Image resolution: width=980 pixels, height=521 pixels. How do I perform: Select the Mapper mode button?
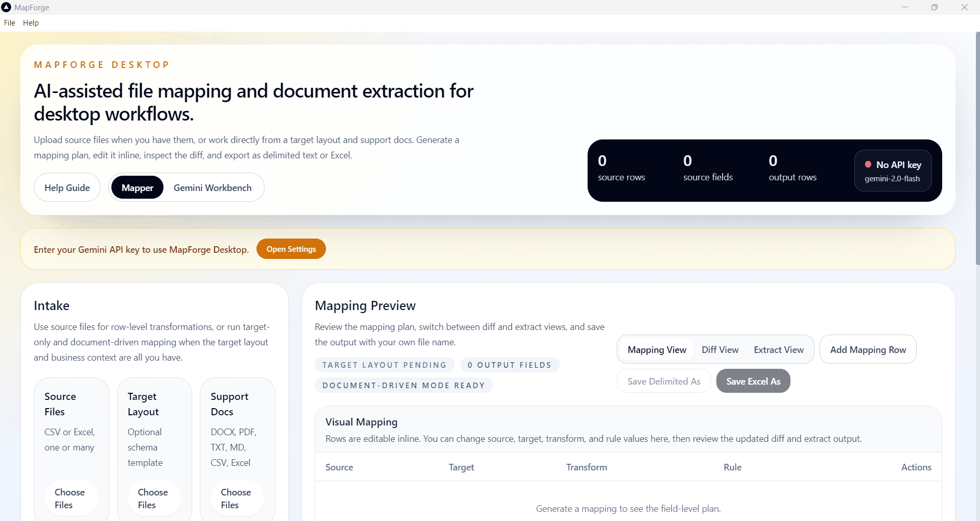point(137,187)
